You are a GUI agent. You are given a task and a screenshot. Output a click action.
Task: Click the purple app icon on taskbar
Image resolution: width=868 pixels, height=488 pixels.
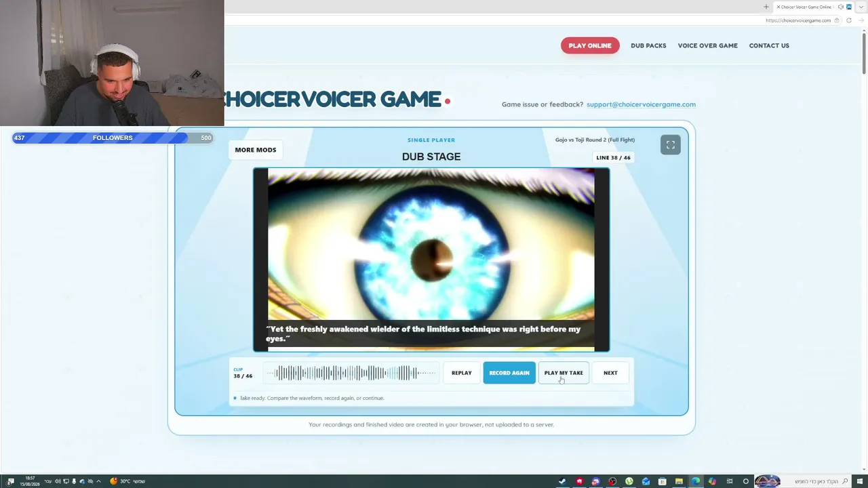(x=596, y=481)
